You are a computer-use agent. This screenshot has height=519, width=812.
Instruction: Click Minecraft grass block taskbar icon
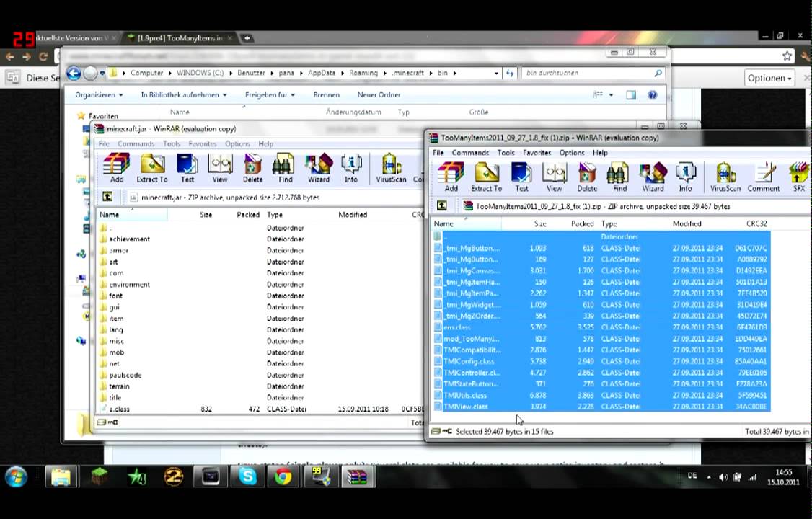point(99,476)
